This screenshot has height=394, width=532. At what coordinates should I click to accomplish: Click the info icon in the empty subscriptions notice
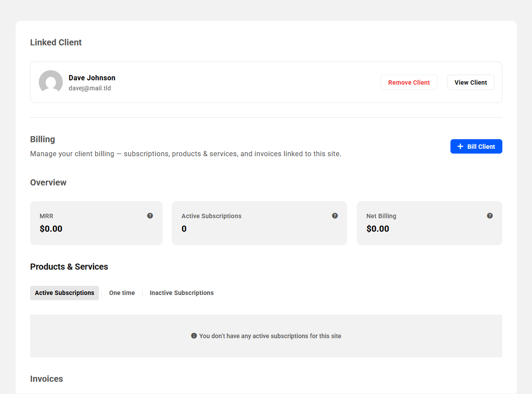coord(194,336)
